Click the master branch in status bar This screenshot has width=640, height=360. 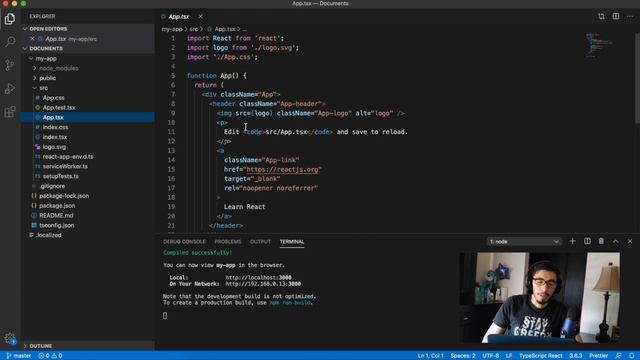coord(19,356)
